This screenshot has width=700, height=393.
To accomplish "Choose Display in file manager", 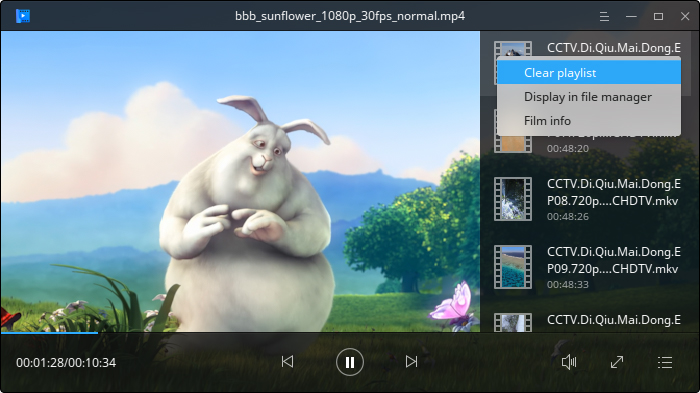I will point(589,97).
